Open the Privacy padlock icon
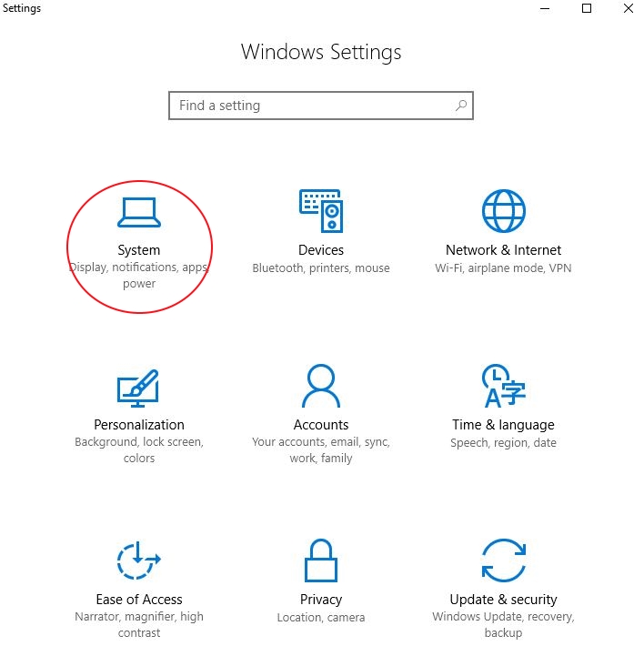644x646 pixels. [x=321, y=560]
